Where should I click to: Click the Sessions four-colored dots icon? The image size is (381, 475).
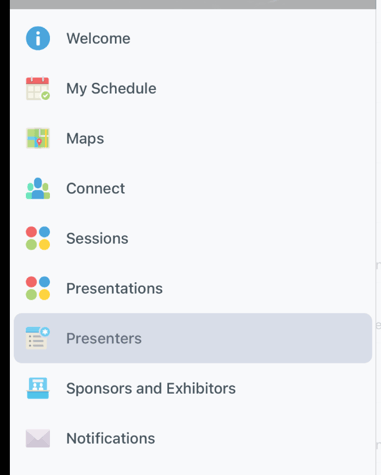[38, 238]
